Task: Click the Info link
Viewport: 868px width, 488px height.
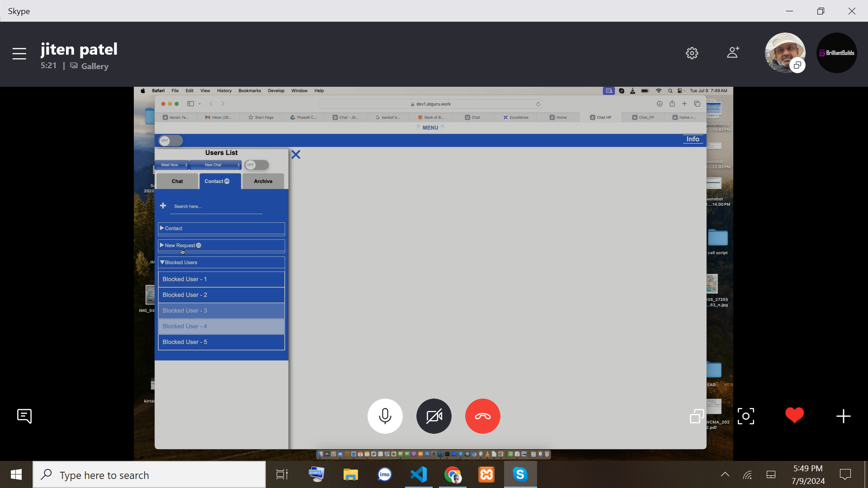Action: [x=692, y=139]
